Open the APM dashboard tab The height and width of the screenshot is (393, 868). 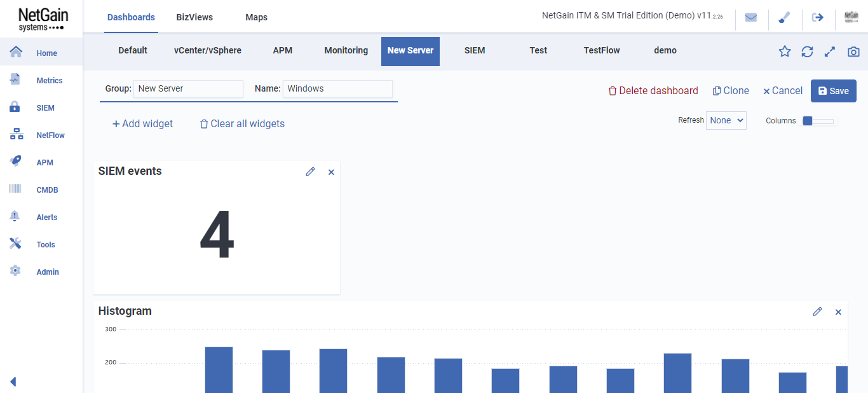point(283,51)
